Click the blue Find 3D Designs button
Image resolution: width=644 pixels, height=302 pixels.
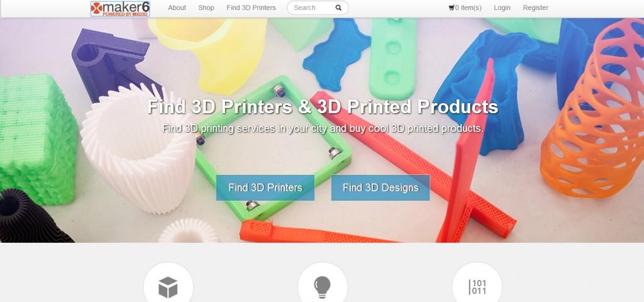coord(380,187)
